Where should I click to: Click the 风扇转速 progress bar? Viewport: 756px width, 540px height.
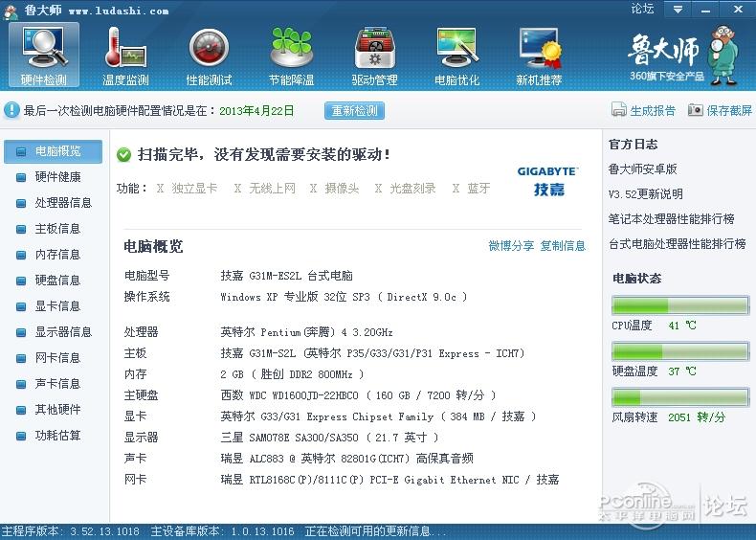pos(680,397)
